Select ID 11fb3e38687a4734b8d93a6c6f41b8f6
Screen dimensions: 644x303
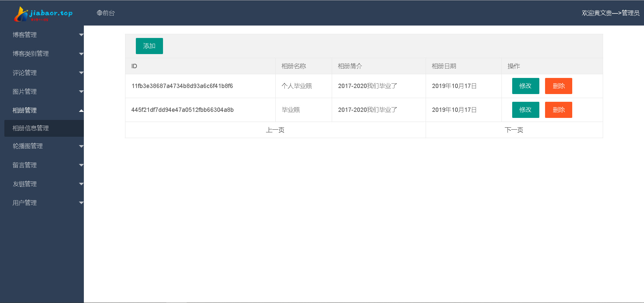click(182, 86)
